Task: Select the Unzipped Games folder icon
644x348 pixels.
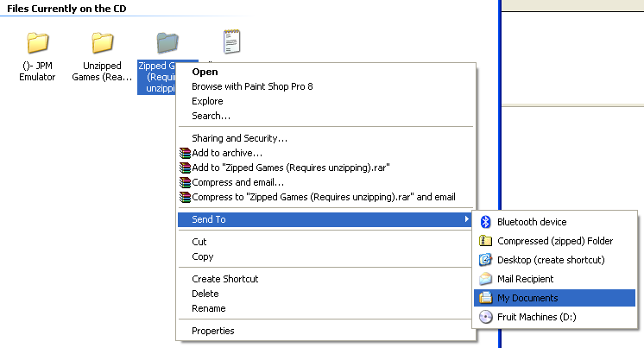Action: [x=103, y=42]
